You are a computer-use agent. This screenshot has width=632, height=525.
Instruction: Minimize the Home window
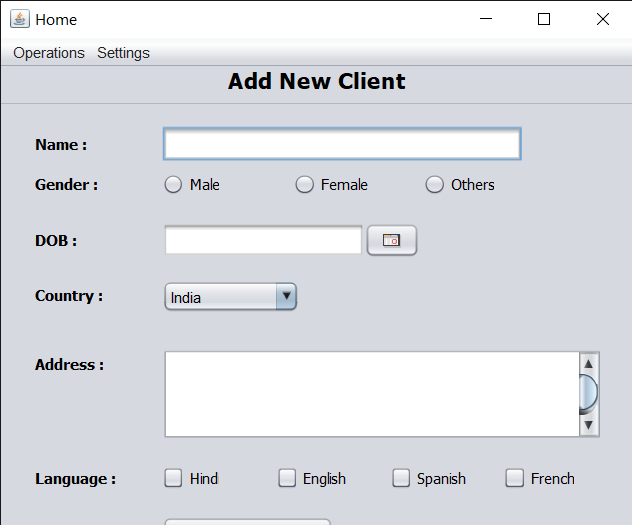(x=486, y=19)
